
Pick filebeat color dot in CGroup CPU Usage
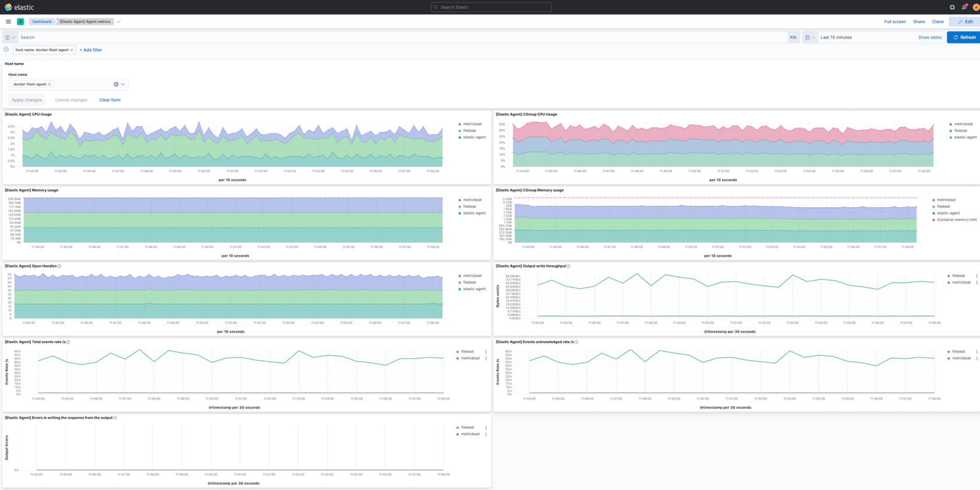(951, 131)
